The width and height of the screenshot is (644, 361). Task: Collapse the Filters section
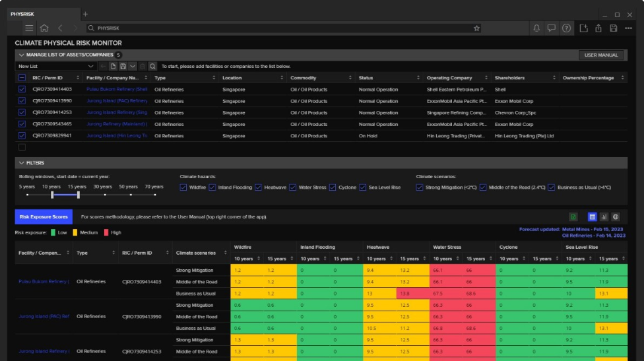(x=22, y=162)
